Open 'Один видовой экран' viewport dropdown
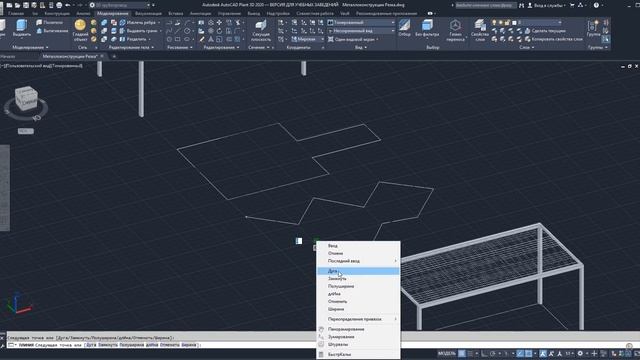 (353, 39)
